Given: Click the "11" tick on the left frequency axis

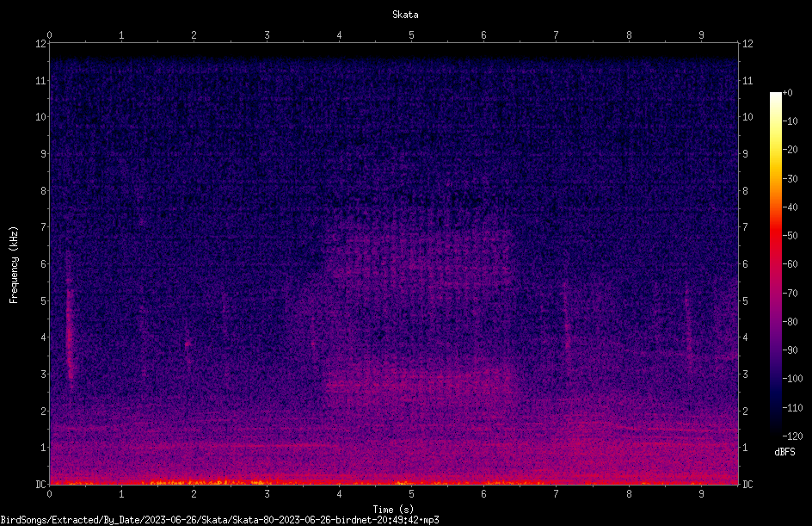Looking at the screenshot, I should [40, 80].
